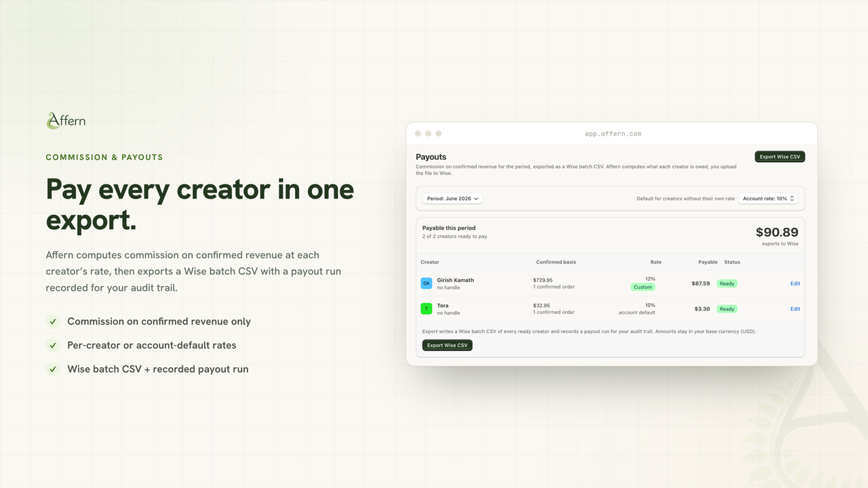Viewport: 868px width, 488px height.
Task: Click the Status column header
Action: [x=732, y=262]
